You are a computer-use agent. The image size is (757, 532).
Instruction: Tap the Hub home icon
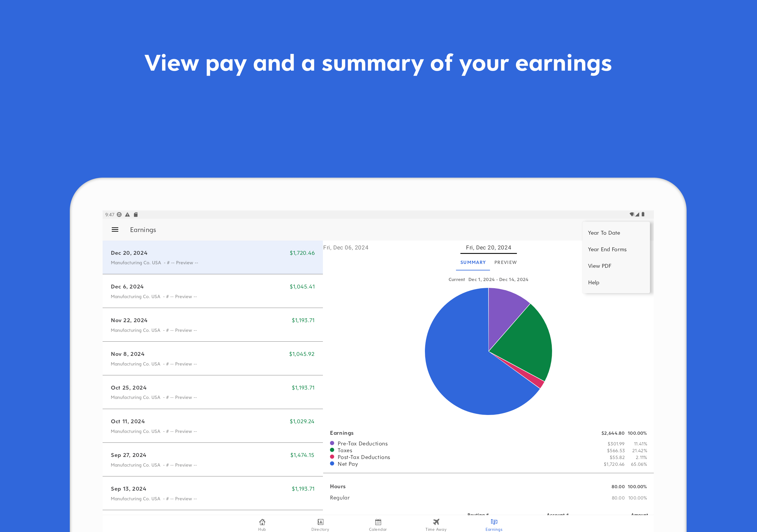[262, 522]
